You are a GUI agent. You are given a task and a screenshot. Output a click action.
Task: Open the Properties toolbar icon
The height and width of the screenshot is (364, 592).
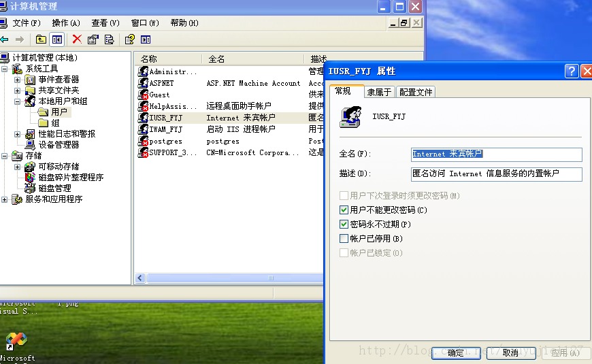point(93,39)
